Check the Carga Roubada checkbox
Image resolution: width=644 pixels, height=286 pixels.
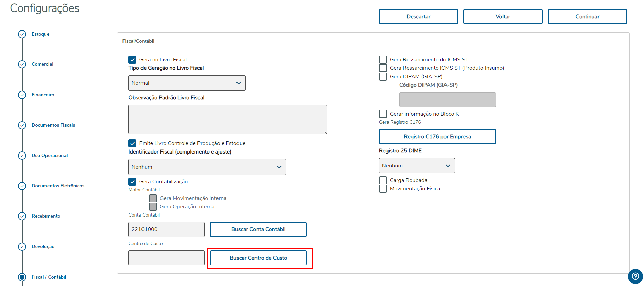click(383, 180)
